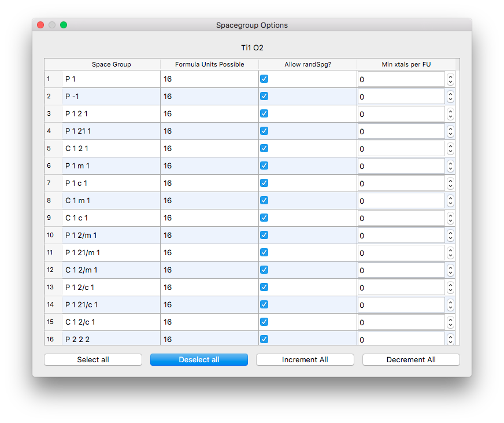Select row header number 7

(x=53, y=183)
